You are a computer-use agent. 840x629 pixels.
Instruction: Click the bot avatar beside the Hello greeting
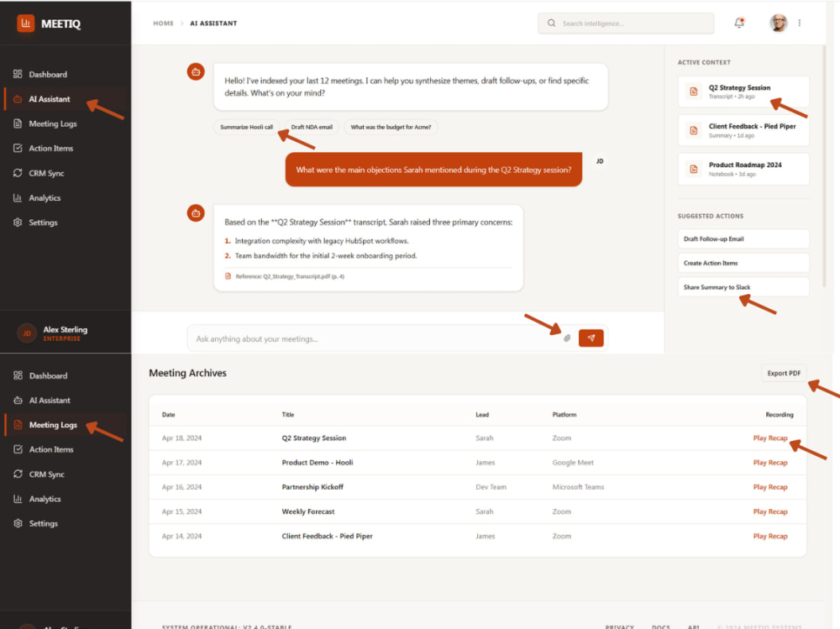(196, 71)
